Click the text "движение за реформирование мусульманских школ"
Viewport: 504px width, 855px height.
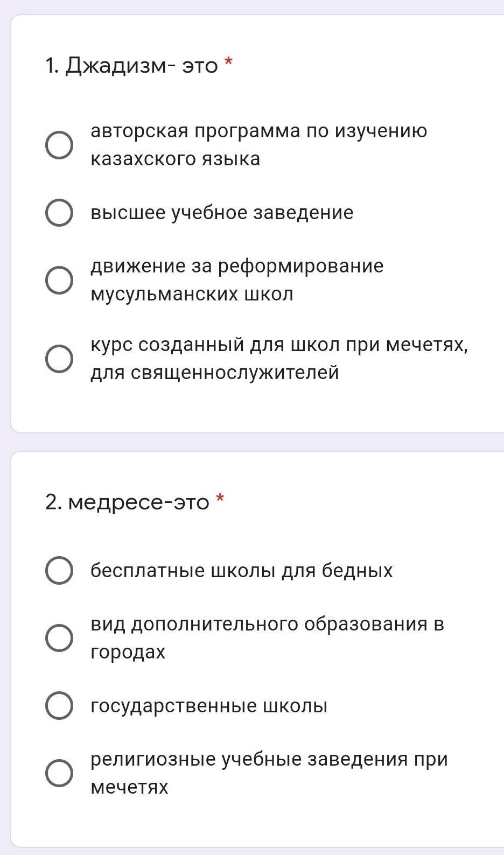pos(237,280)
